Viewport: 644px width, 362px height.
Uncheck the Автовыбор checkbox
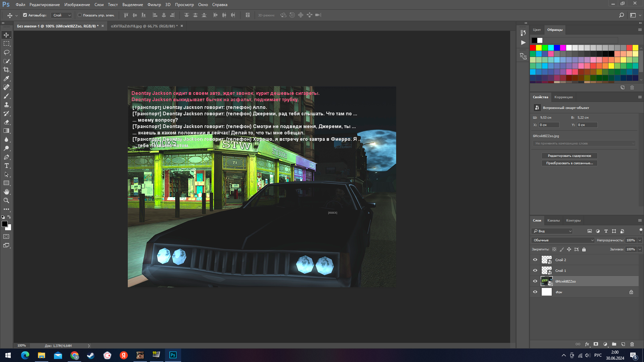[x=25, y=15]
